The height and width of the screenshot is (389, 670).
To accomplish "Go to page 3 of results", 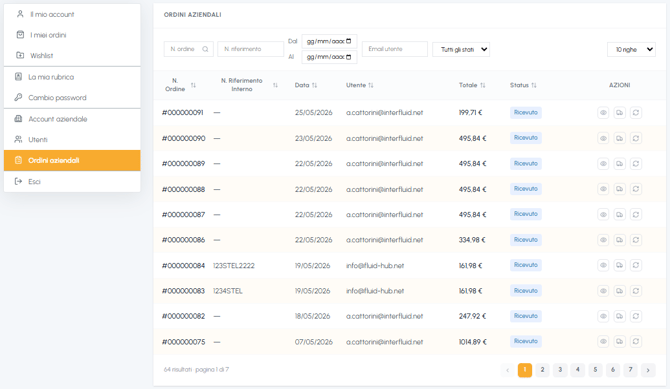I will click(560, 370).
